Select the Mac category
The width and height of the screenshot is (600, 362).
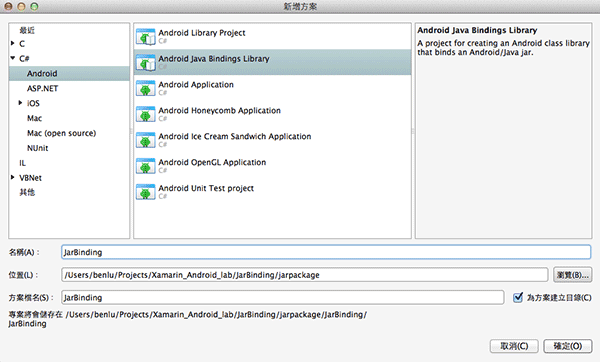[x=34, y=118]
